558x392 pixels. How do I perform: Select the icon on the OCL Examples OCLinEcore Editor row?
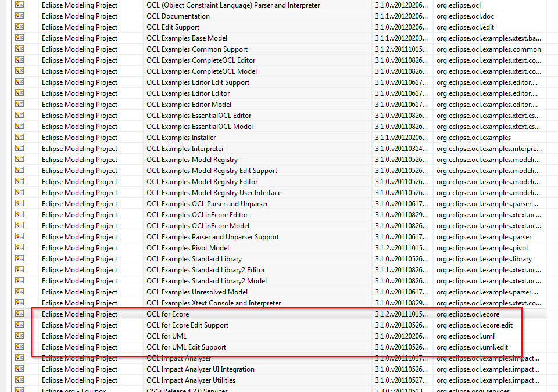[20, 214]
